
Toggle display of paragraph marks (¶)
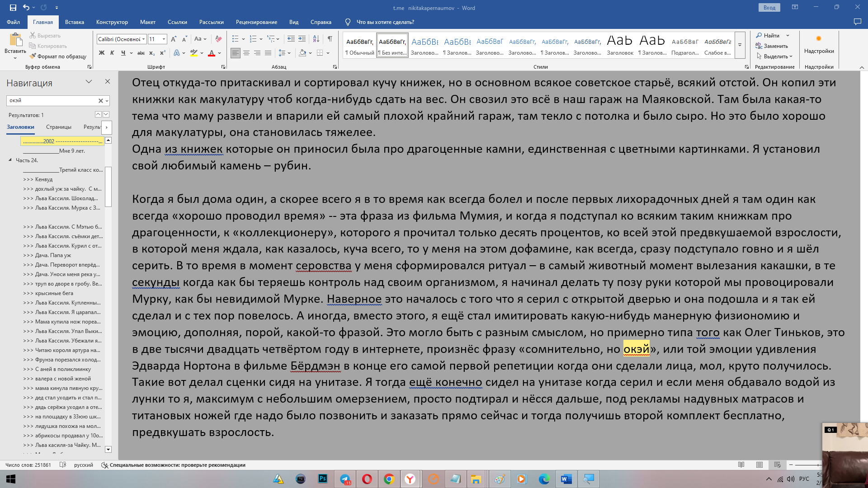click(330, 39)
